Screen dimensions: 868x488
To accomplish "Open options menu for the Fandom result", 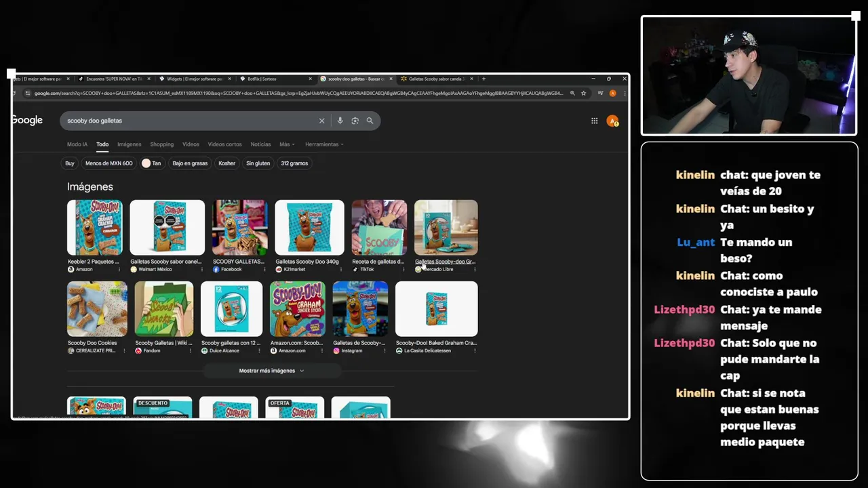I will tap(191, 350).
